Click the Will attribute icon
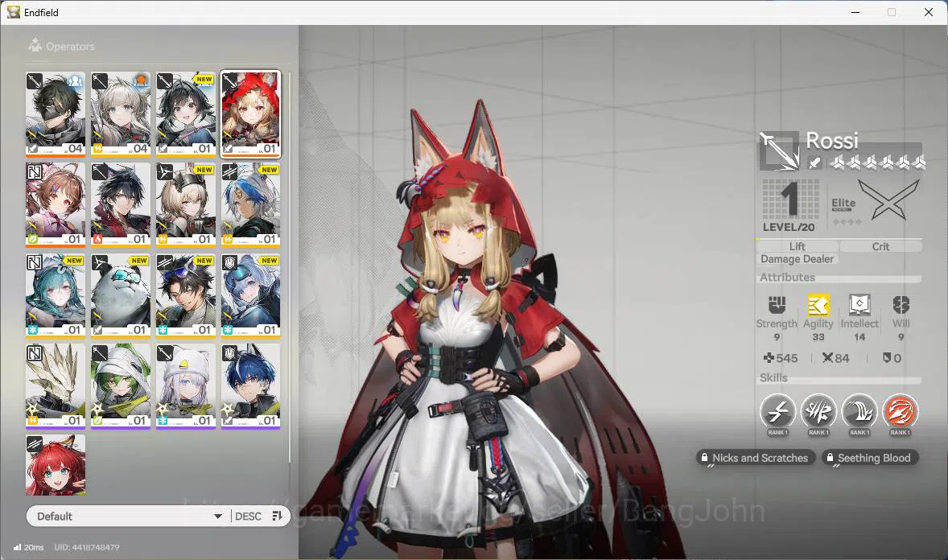Viewport: 948px width, 560px height. coord(901,305)
